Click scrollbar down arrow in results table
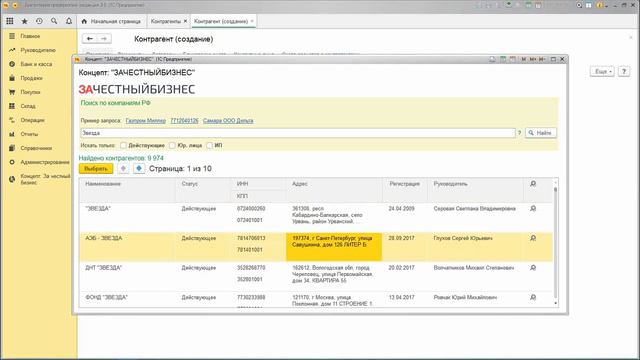Image resolution: width=640 pixels, height=360 pixels. [x=556, y=303]
